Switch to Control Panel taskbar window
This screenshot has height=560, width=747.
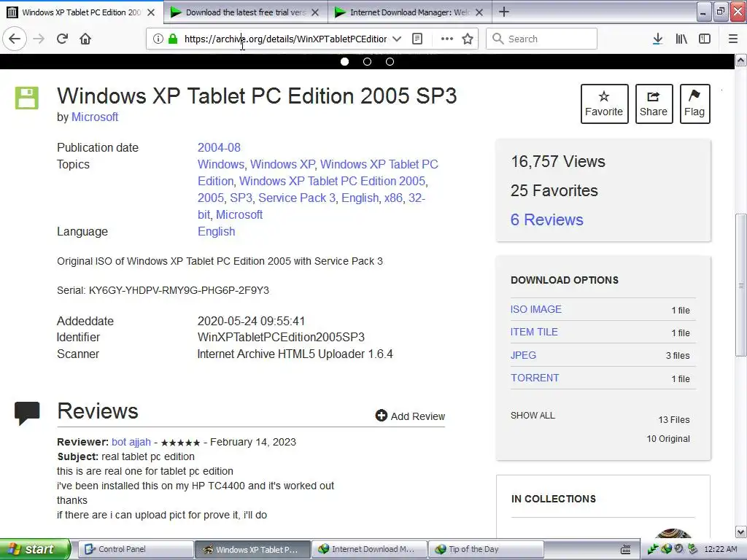(x=136, y=550)
